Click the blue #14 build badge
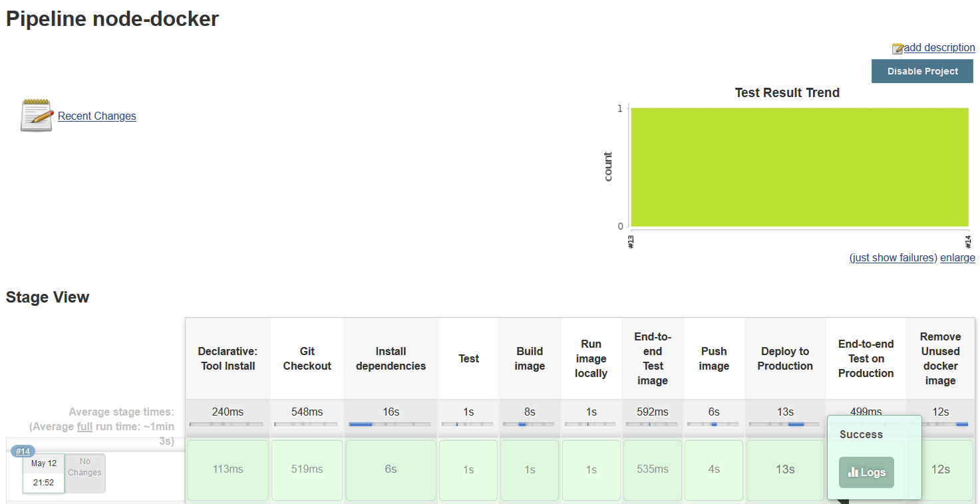980x504 pixels. 23,451
